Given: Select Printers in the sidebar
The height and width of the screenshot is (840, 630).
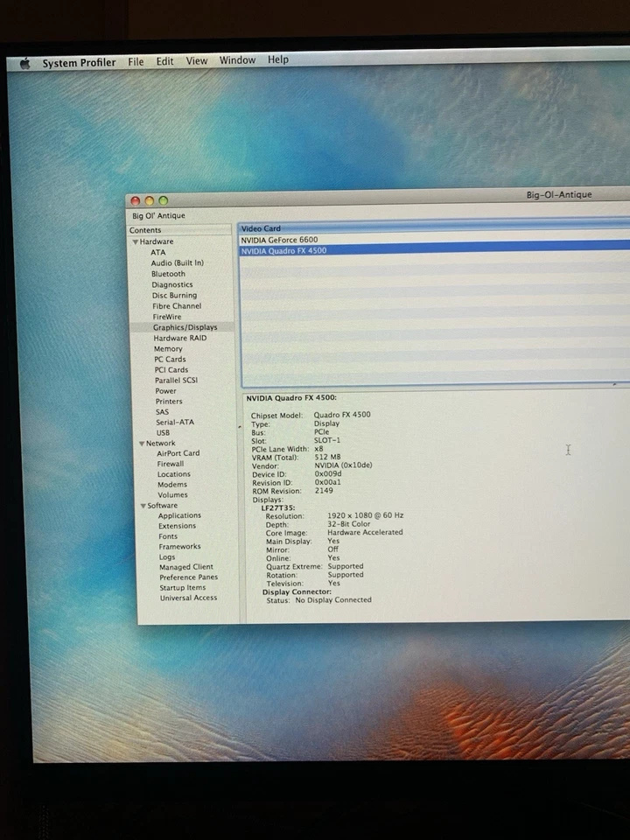Looking at the screenshot, I should pos(169,402).
